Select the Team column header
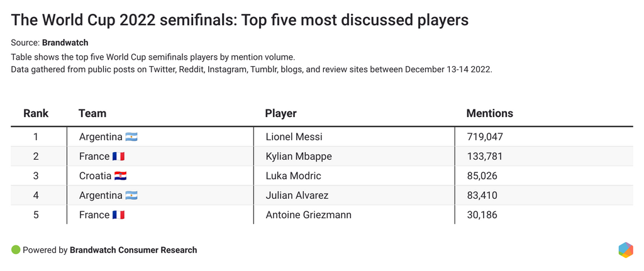Viewport: 644px width, 271px height. pyautogui.click(x=92, y=114)
